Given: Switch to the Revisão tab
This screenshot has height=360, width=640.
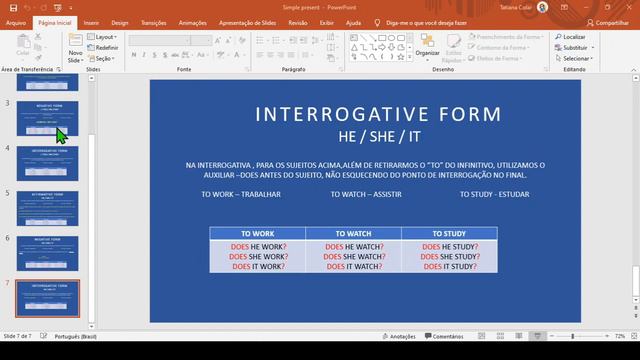Looking at the screenshot, I should pos(298,23).
